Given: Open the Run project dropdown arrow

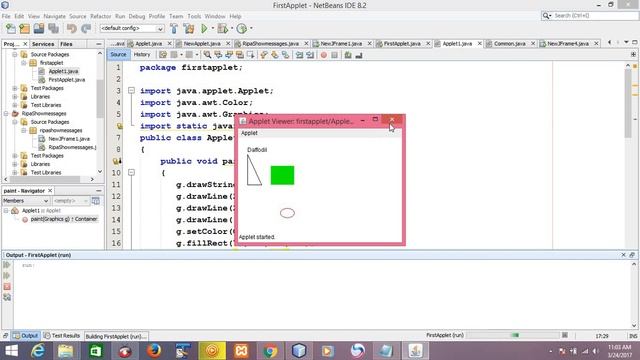Looking at the screenshot, I should (212, 29).
